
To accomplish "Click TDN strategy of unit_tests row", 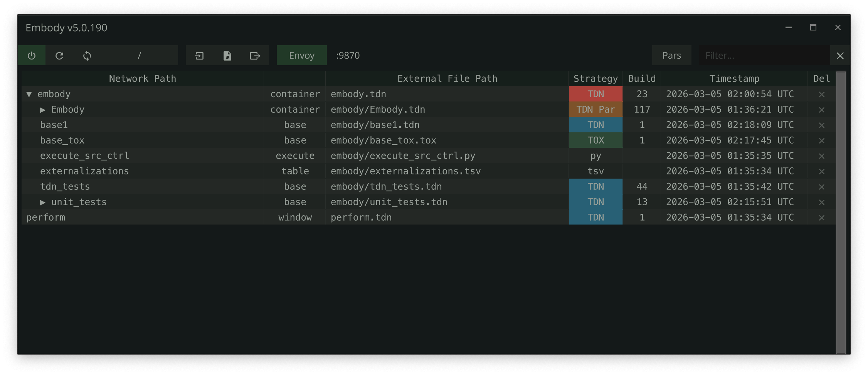I will [595, 202].
